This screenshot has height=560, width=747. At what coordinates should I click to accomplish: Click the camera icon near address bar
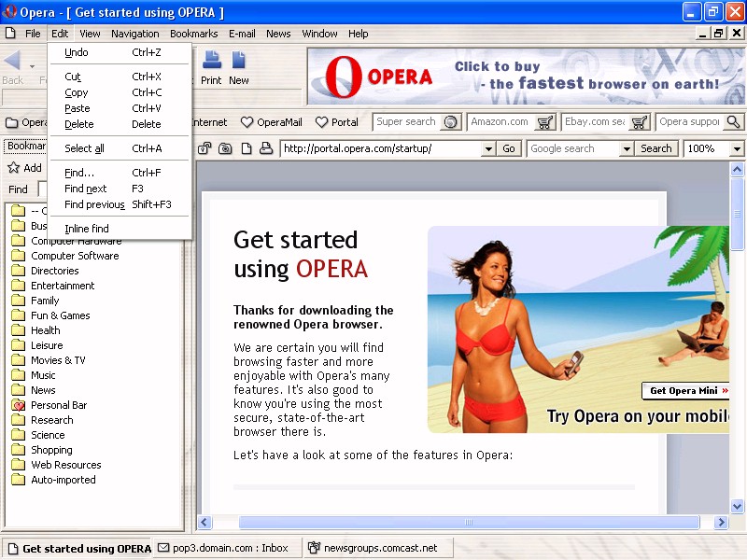[x=225, y=148]
